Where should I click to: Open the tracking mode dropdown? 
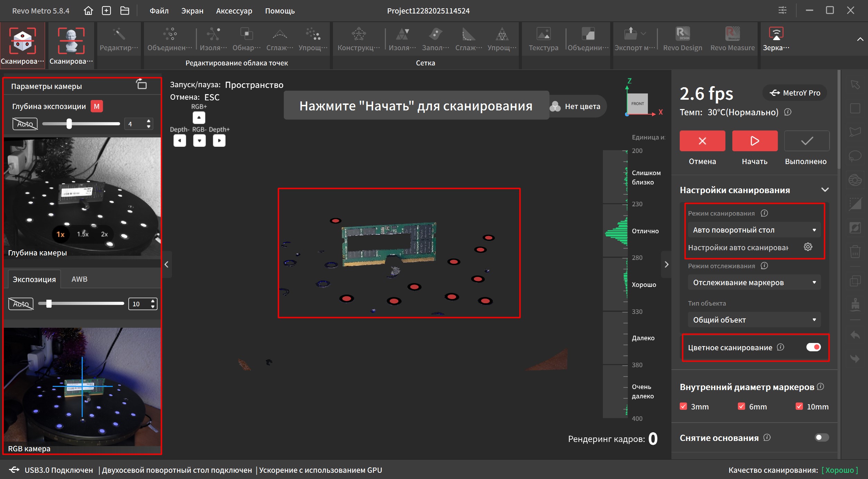pos(754,282)
